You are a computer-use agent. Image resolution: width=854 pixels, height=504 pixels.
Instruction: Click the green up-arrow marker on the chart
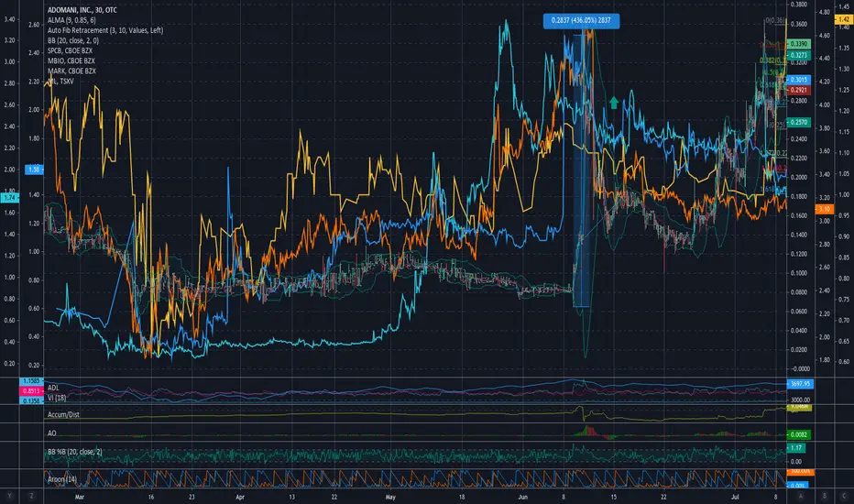click(x=614, y=103)
